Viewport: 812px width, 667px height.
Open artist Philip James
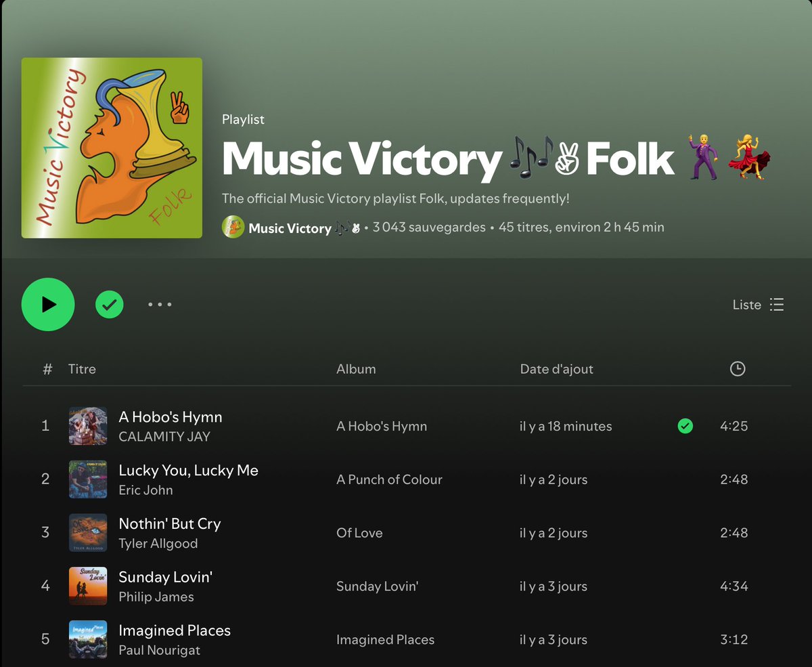click(x=156, y=597)
